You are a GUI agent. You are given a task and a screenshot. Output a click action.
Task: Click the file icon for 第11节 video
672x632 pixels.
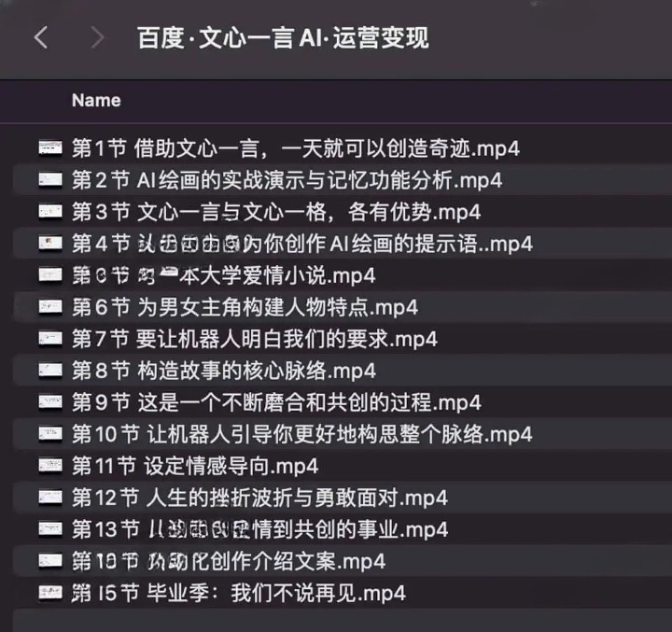pyautogui.click(x=50, y=466)
